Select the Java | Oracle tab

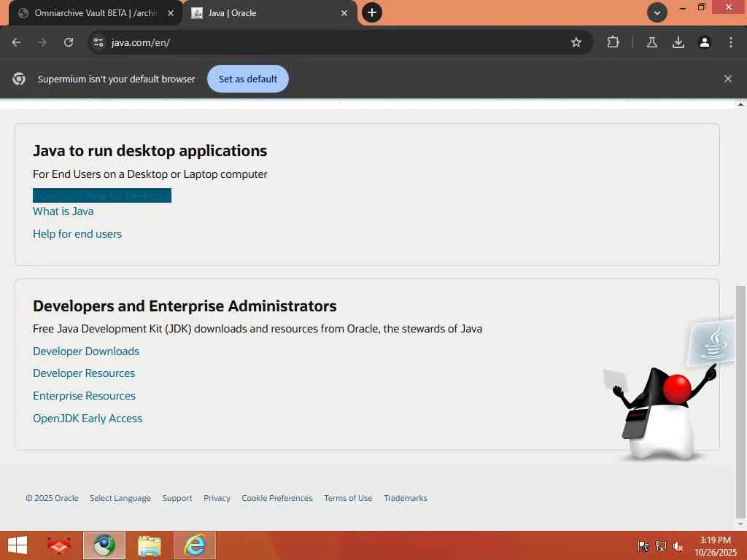click(x=270, y=13)
